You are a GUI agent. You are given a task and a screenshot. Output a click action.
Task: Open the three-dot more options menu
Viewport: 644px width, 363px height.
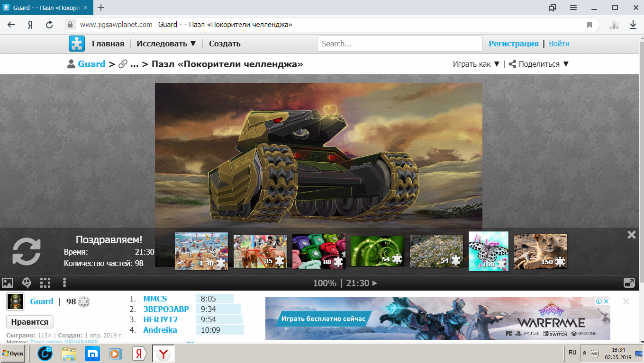click(64, 283)
